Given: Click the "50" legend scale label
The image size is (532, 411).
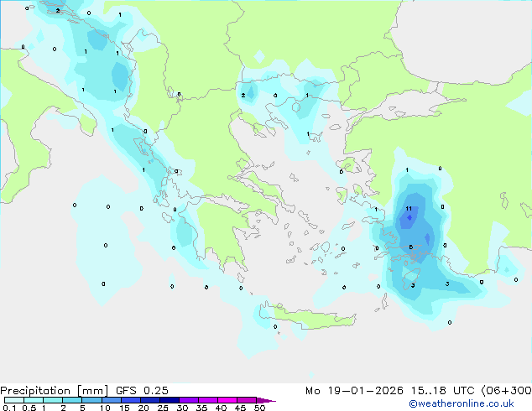Looking at the screenshot, I should [x=259, y=408].
